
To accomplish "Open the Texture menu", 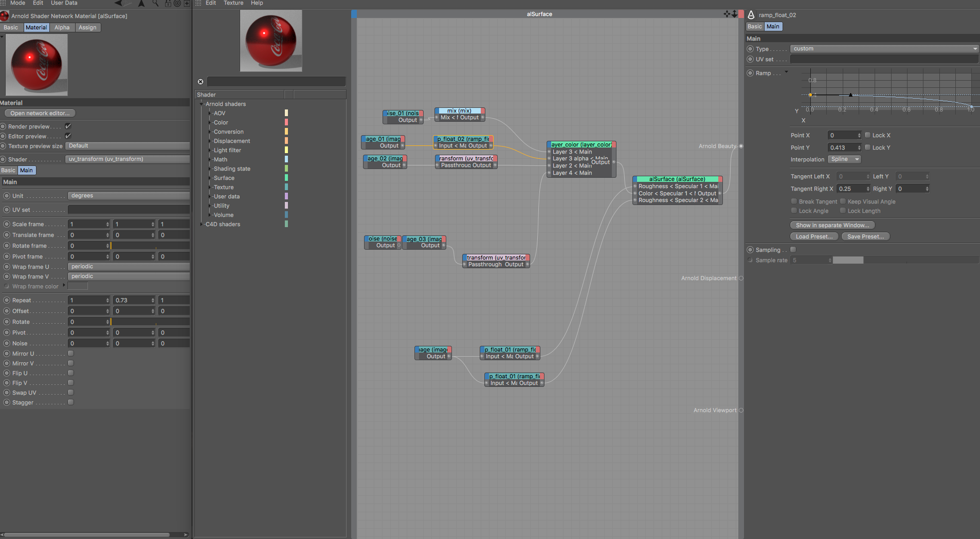I will (233, 3).
